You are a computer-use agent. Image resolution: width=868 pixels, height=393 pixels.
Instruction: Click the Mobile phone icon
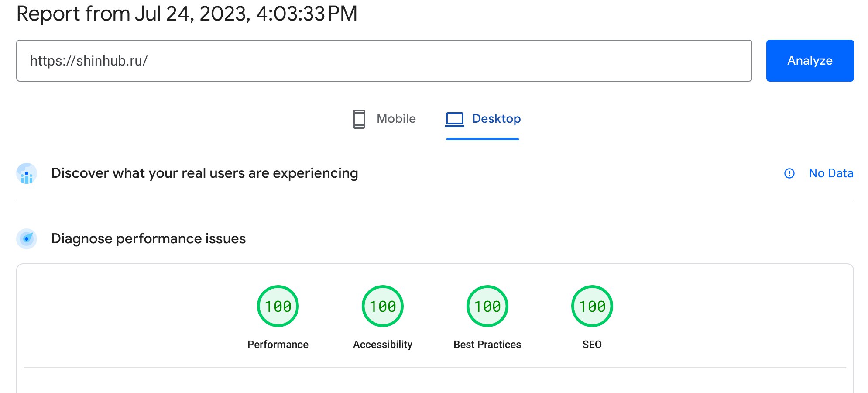[x=359, y=119]
